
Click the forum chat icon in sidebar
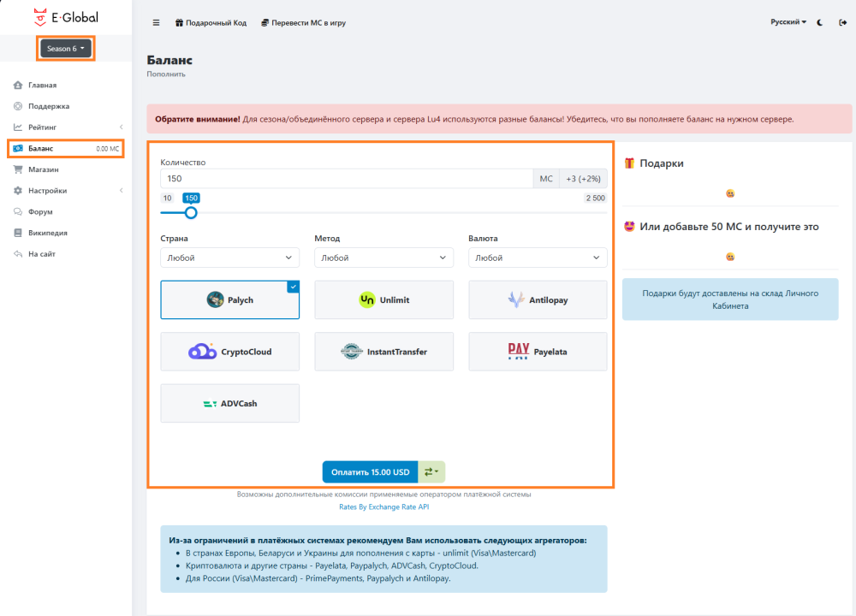pos(18,211)
